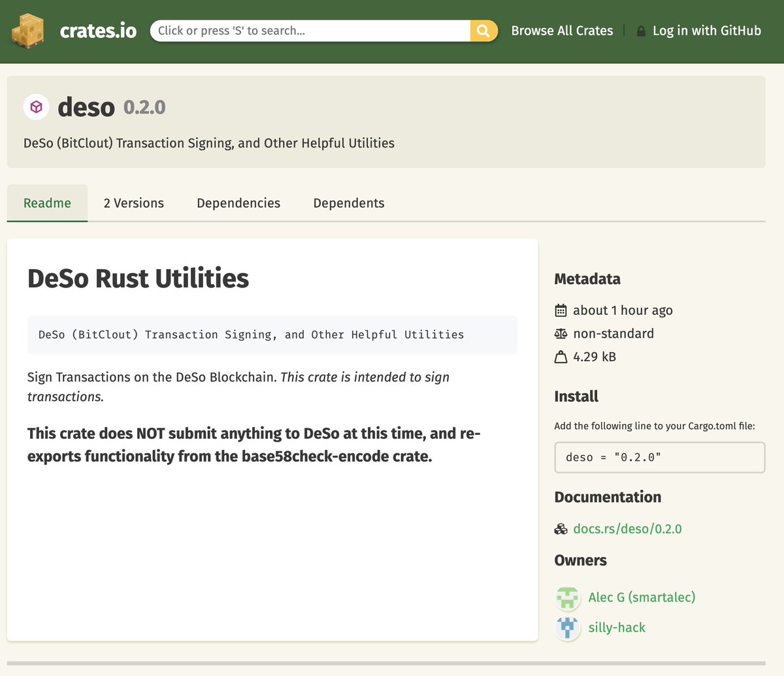This screenshot has width=784, height=676.
Task: Open the Dependencies tab
Action: pyautogui.click(x=238, y=203)
